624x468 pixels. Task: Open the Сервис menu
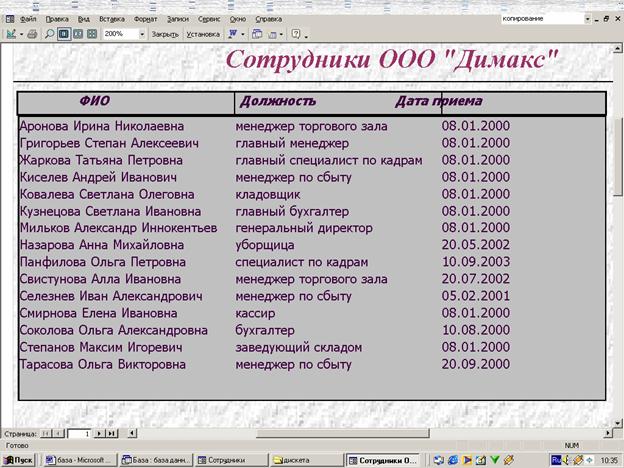(208, 19)
